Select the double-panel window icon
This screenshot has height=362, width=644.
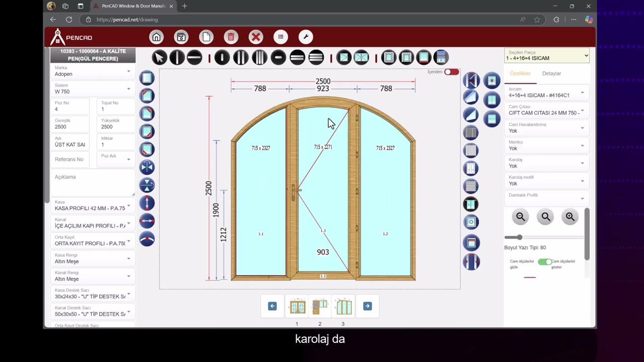(492, 100)
